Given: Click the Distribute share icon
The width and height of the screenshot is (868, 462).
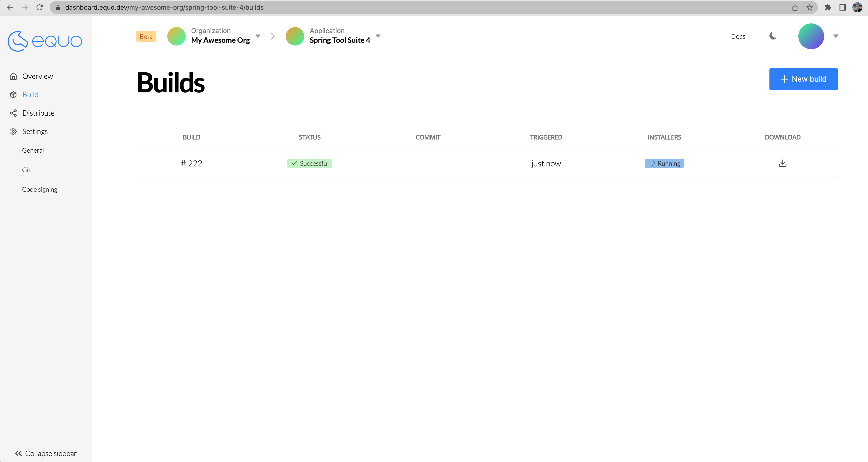Looking at the screenshot, I should [x=14, y=113].
